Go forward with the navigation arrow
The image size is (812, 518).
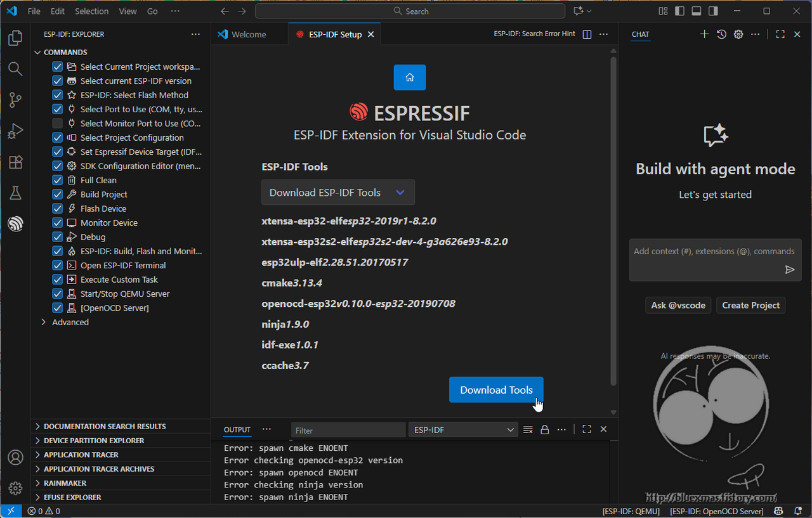pyautogui.click(x=242, y=11)
